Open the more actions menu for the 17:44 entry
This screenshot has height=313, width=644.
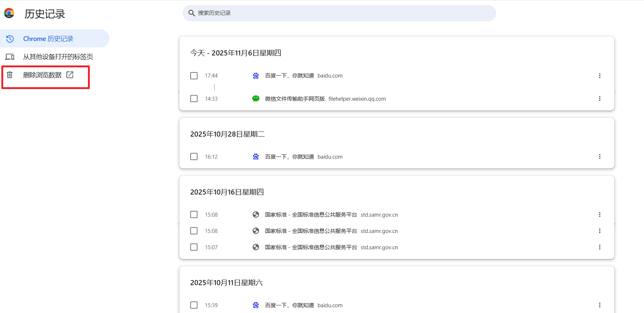599,76
